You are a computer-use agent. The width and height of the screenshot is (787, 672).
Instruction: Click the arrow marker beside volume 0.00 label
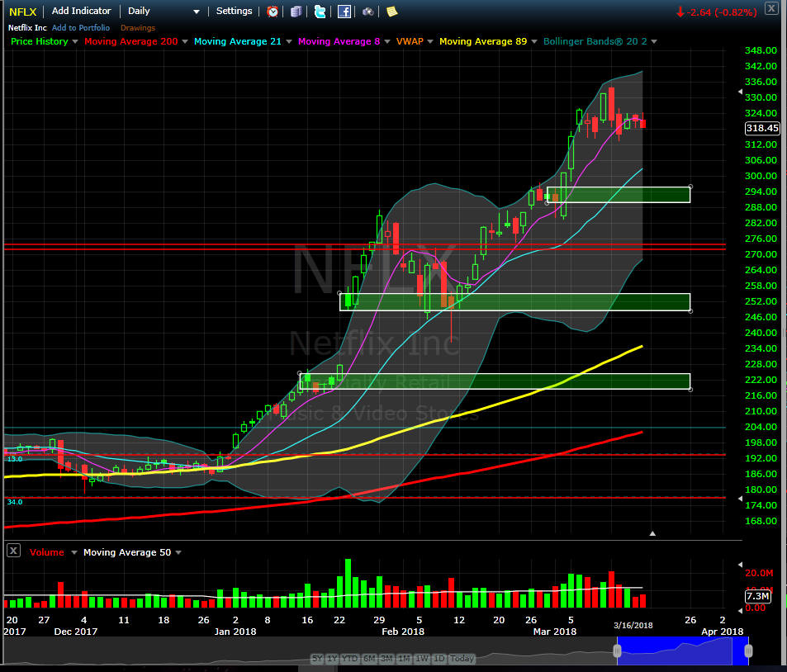740,610
